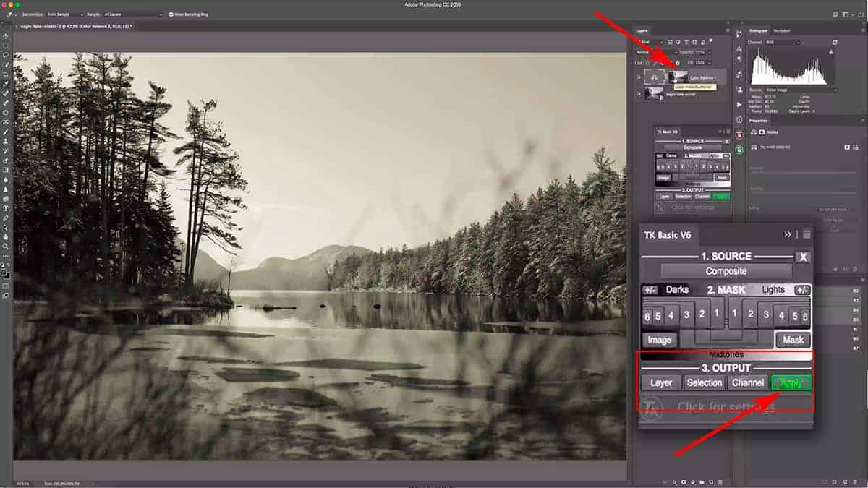This screenshot has height=488, width=868.
Task: Select the eagle-lake-winter-3 document tab
Action: click(x=76, y=27)
